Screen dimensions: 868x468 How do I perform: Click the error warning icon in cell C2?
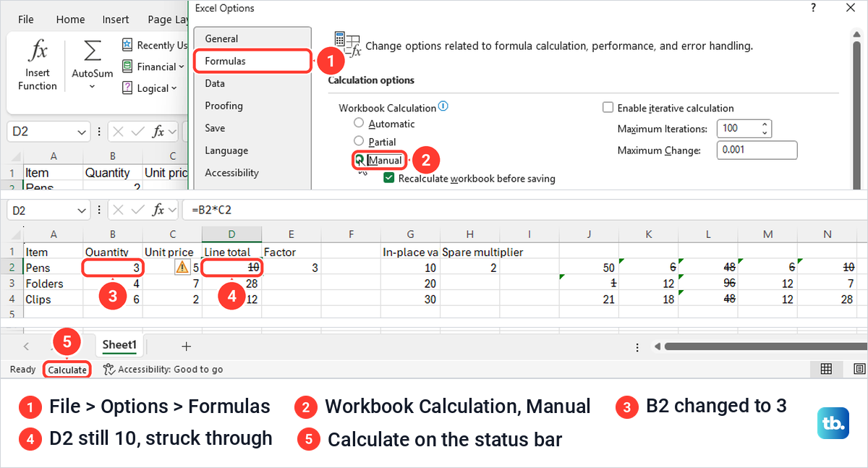[182, 267]
